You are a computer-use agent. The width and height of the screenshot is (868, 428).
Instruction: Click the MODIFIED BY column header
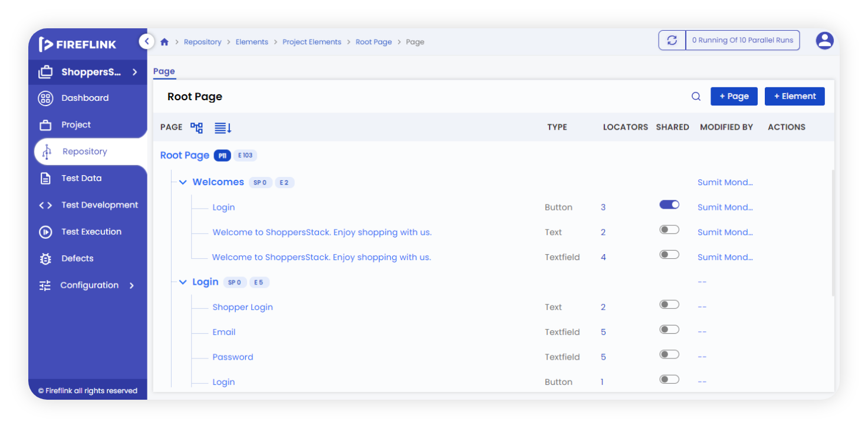726,127
